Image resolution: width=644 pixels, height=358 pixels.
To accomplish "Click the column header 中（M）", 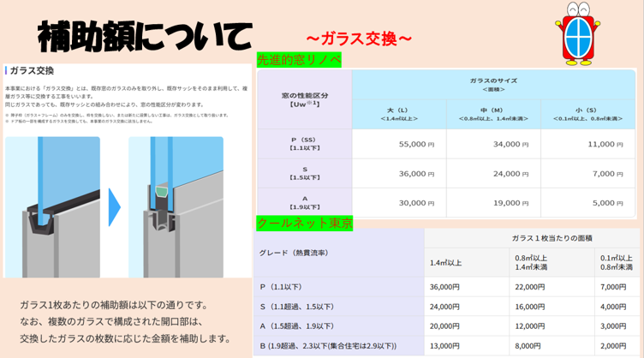I will click(493, 115).
